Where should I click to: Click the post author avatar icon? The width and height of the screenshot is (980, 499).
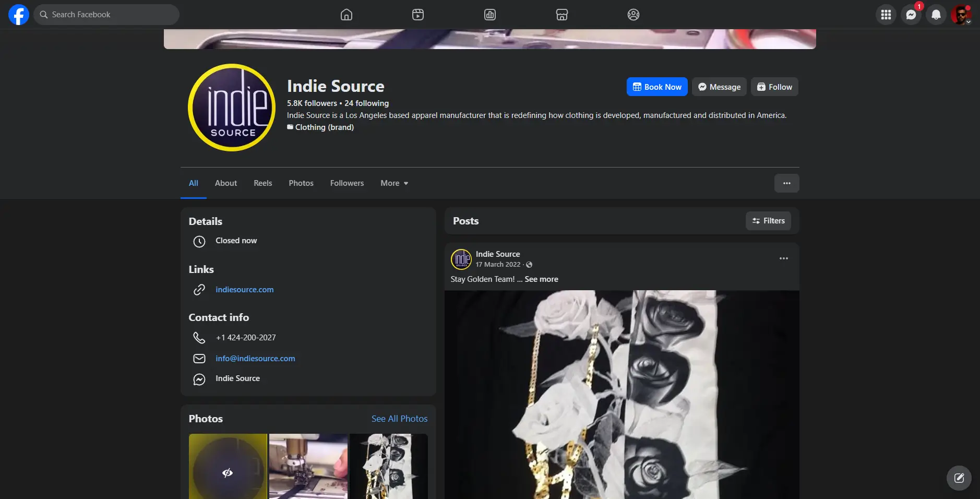tap(461, 259)
